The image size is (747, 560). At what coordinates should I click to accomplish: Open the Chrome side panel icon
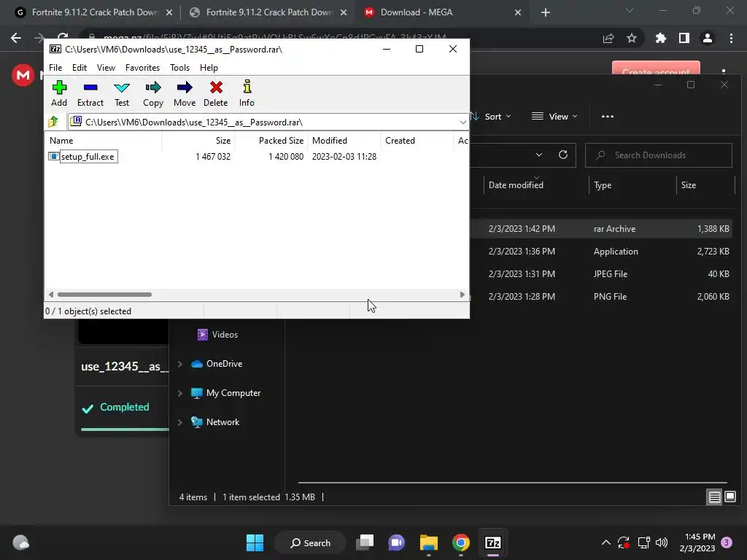click(684, 38)
